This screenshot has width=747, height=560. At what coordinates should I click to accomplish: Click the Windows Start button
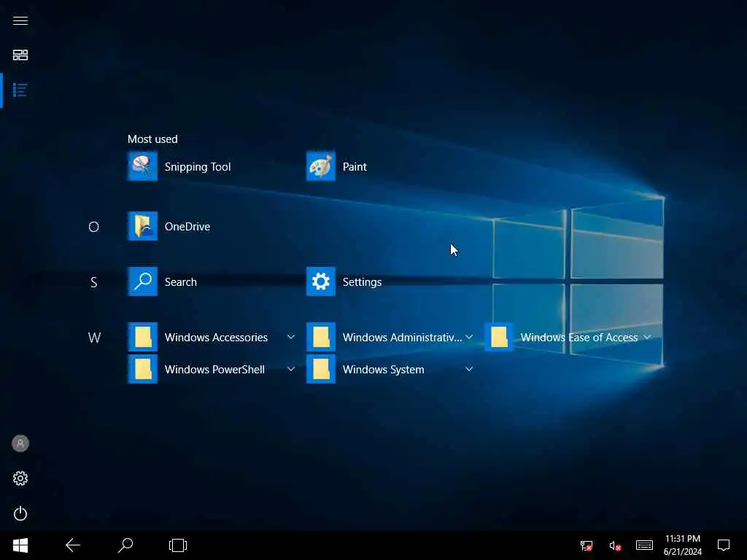[20, 545]
